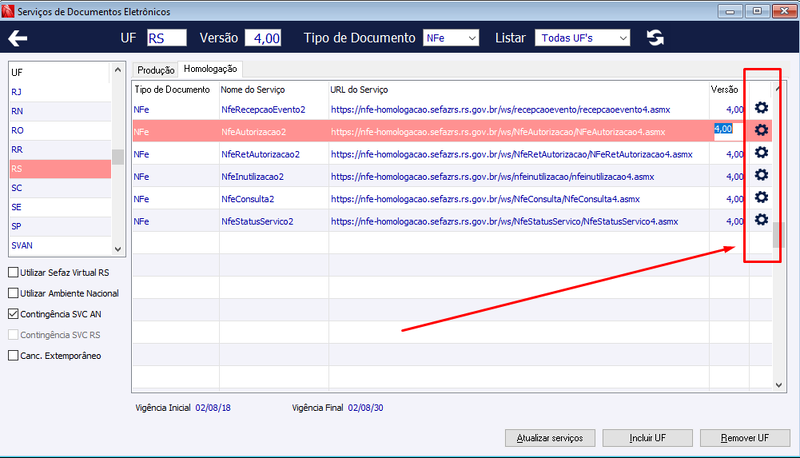
Task: Click the Atualizar serviços button
Action: pos(550,438)
